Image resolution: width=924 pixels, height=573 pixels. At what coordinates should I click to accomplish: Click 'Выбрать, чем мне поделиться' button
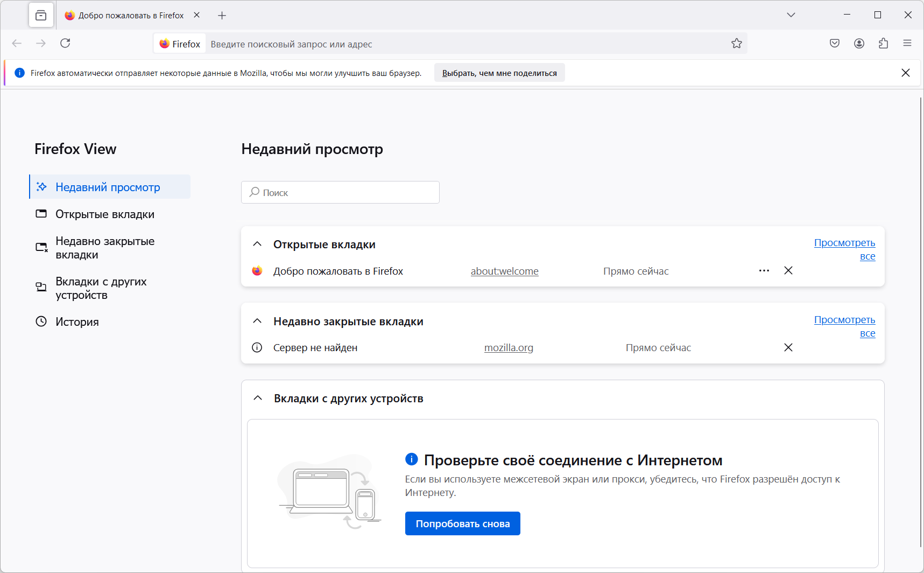click(499, 73)
